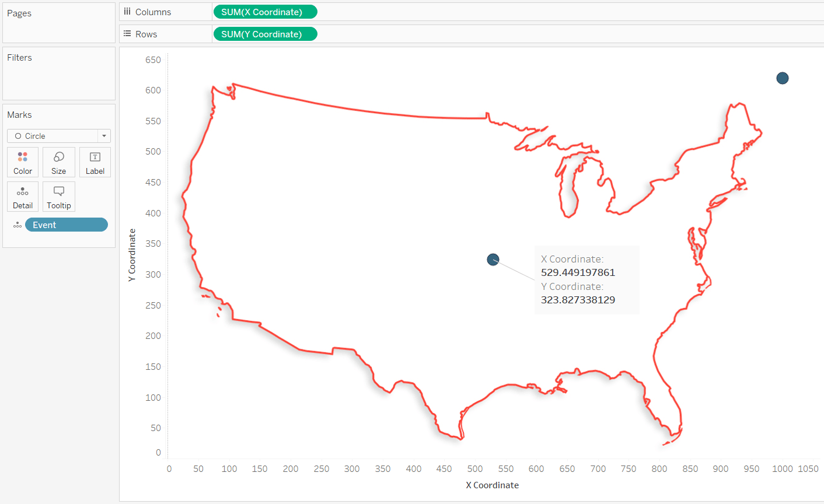Select the data point showing the tooltip
The image size is (824, 504).
pyautogui.click(x=493, y=260)
